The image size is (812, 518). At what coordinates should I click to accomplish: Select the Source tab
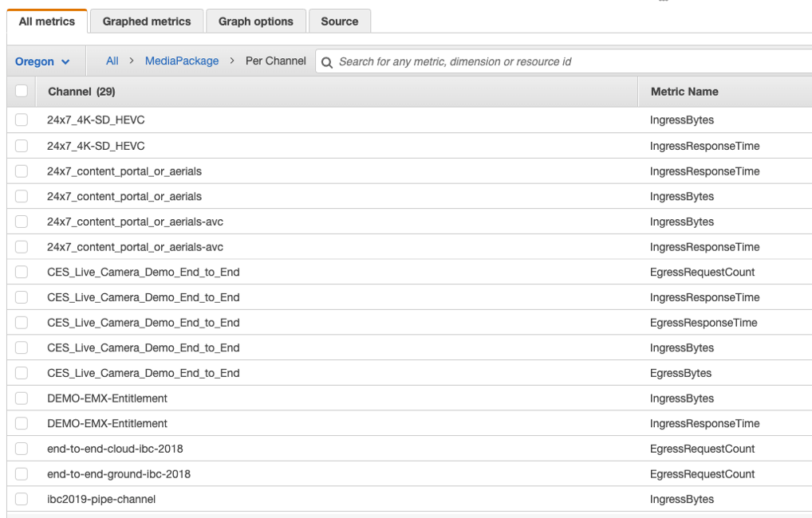[339, 21]
